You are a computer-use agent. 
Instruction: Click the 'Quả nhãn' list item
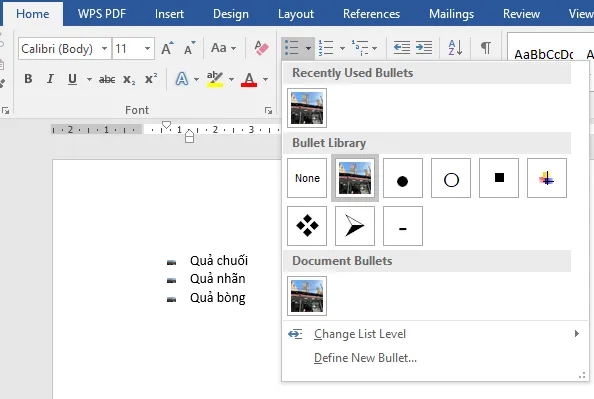(x=218, y=279)
